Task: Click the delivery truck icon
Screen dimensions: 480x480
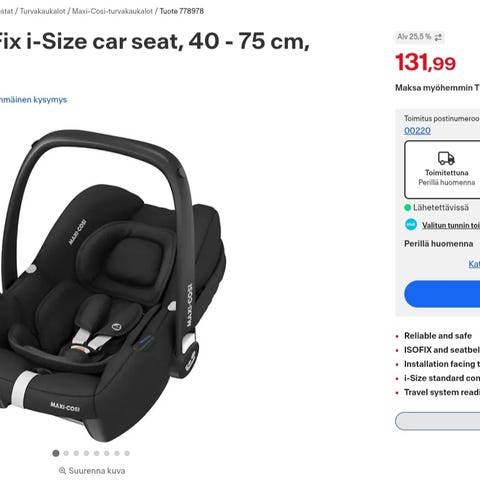Action: pos(446,158)
